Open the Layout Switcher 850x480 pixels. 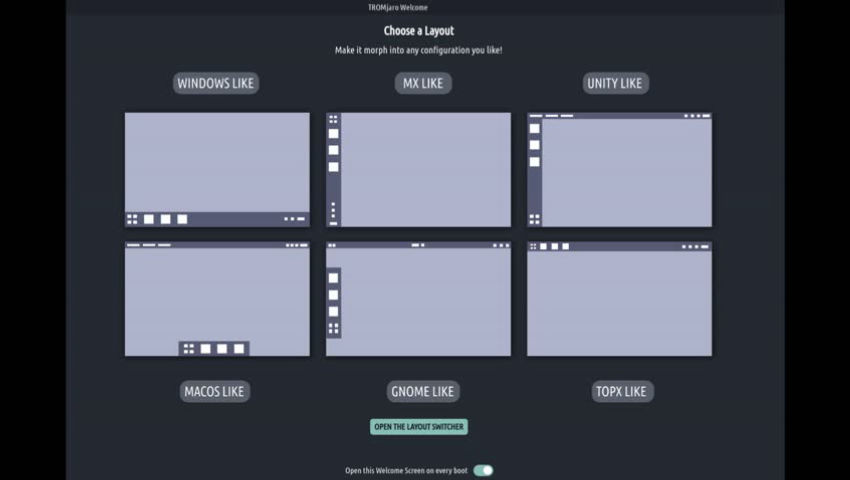coord(418,427)
